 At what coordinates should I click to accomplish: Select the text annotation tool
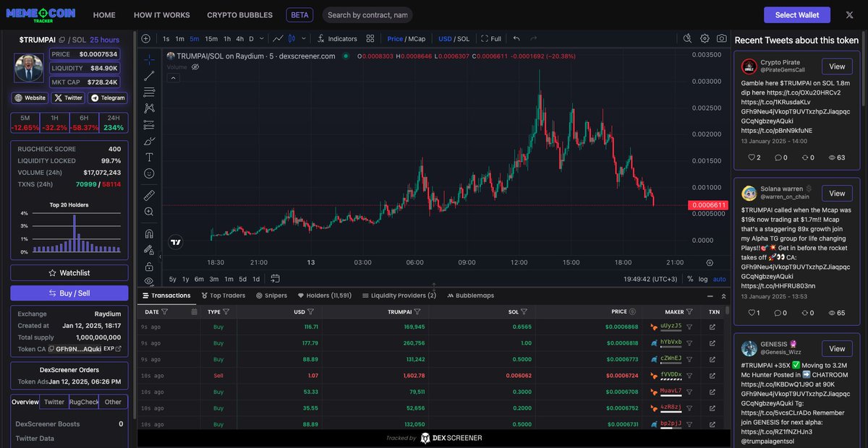tap(149, 157)
